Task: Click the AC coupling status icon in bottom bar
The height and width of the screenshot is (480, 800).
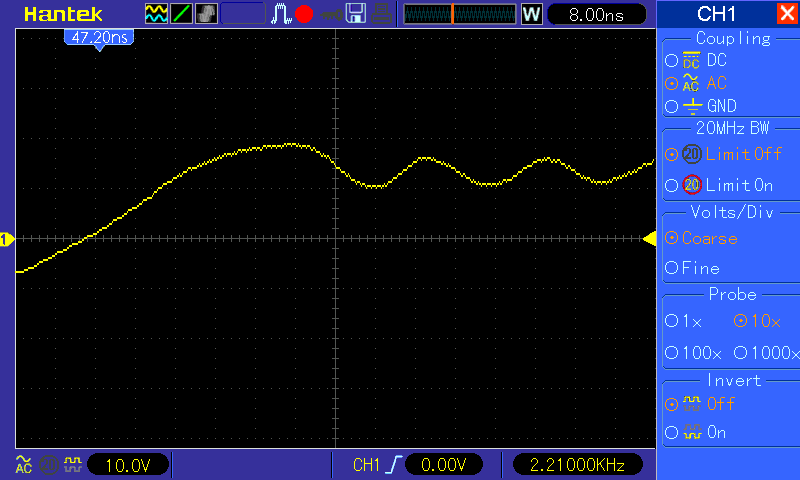Action: point(23,465)
